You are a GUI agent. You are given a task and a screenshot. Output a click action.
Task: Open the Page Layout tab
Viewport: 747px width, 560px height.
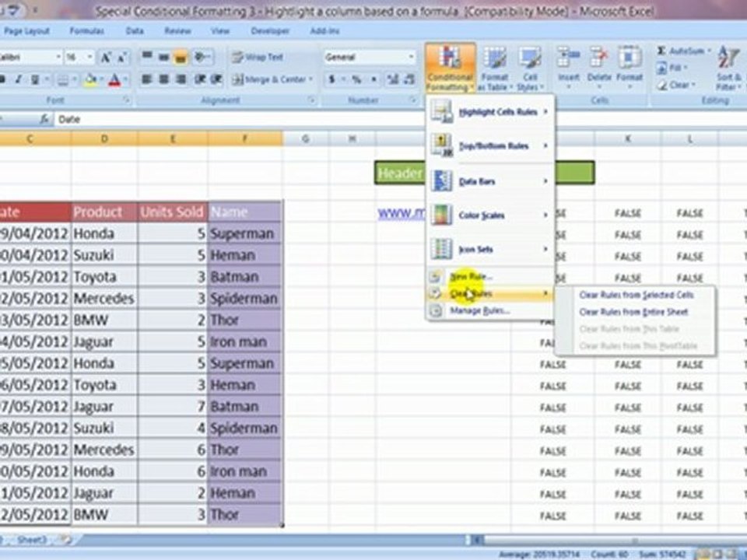pyautogui.click(x=26, y=31)
